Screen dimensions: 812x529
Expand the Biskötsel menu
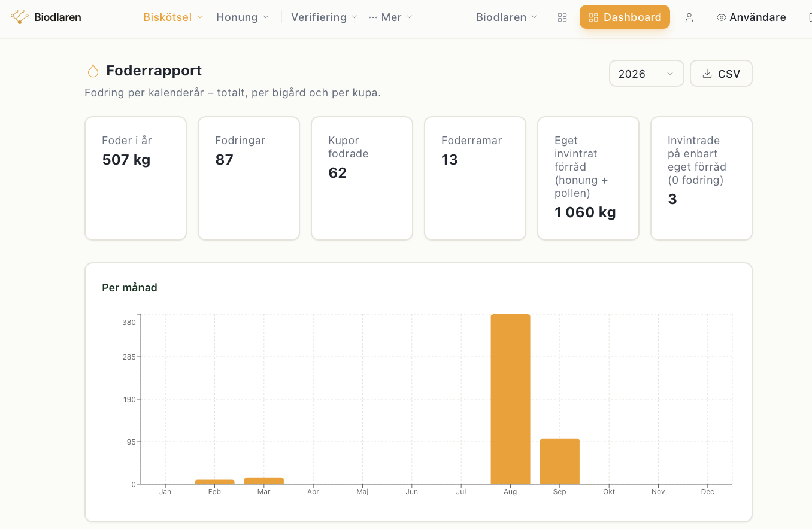[x=173, y=17]
